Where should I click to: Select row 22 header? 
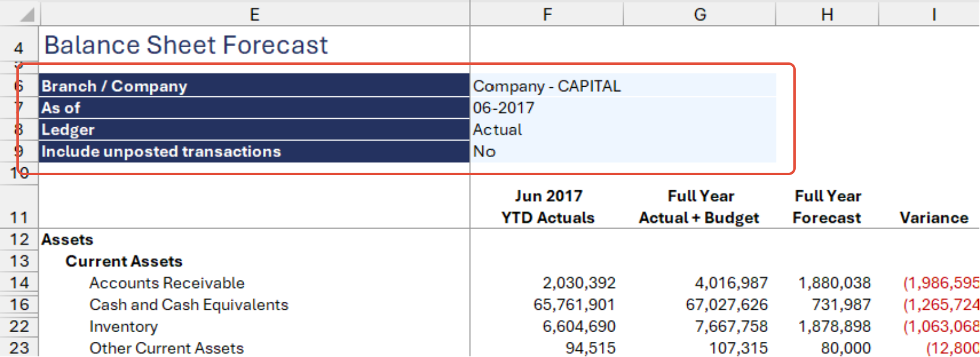click(19, 327)
